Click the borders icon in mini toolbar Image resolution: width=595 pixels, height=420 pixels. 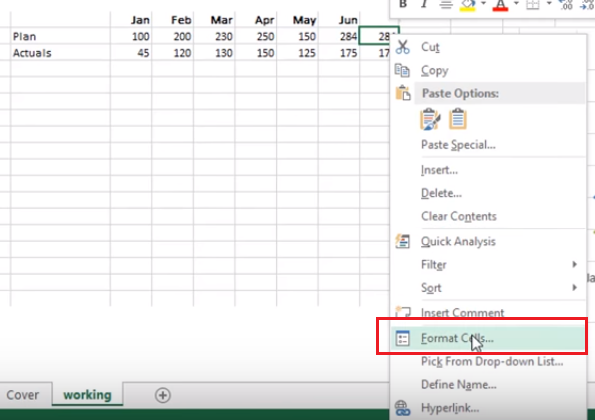click(x=533, y=5)
